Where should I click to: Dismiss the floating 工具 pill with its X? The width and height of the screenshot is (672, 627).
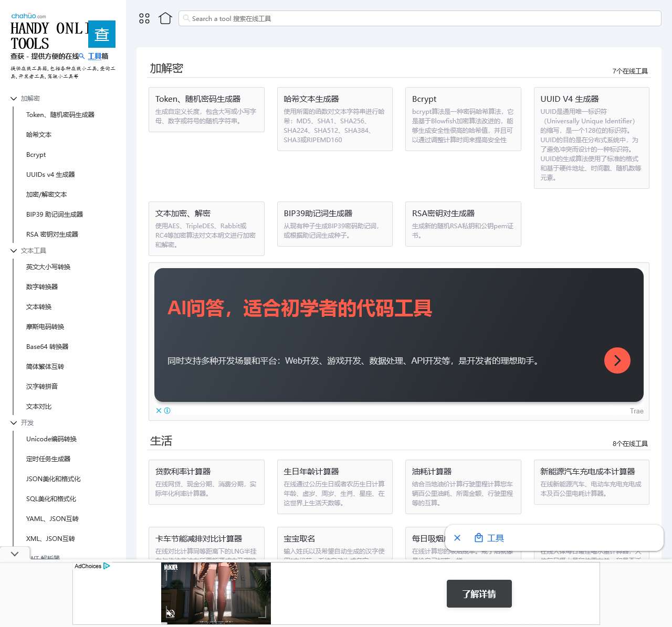(x=457, y=537)
